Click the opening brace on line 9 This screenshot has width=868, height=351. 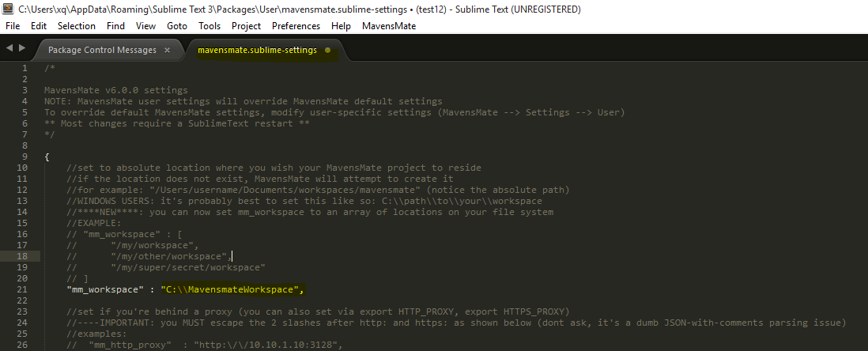tap(47, 157)
